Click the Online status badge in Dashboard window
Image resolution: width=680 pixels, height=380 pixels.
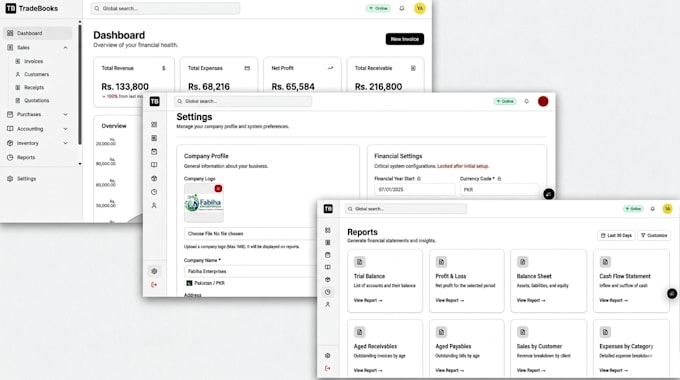pos(378,8)
